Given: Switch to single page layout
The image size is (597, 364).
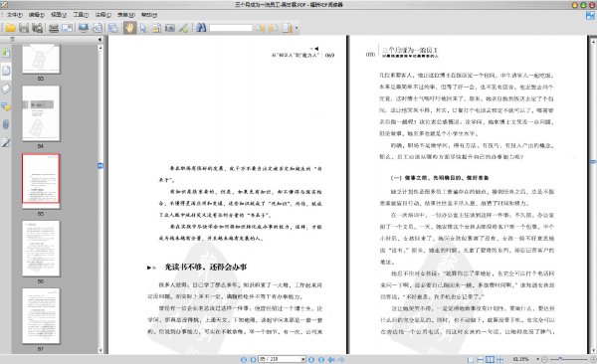Looking at the screenshot, I should coord(471,359).
